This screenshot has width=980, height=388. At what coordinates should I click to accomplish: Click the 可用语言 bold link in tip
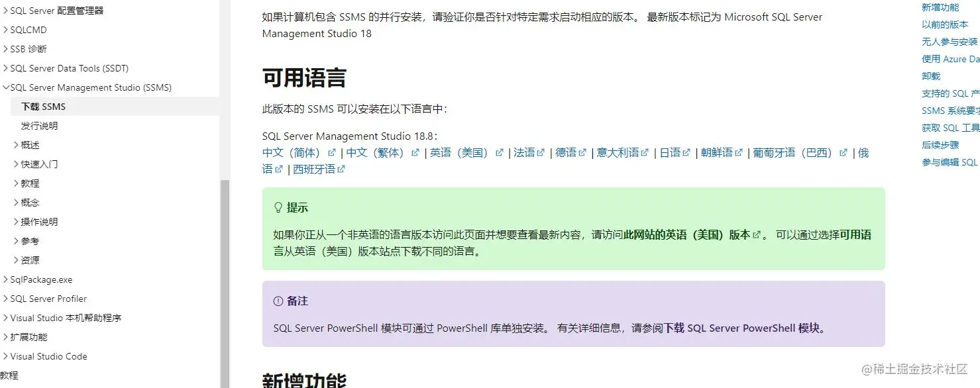[855, 235]
